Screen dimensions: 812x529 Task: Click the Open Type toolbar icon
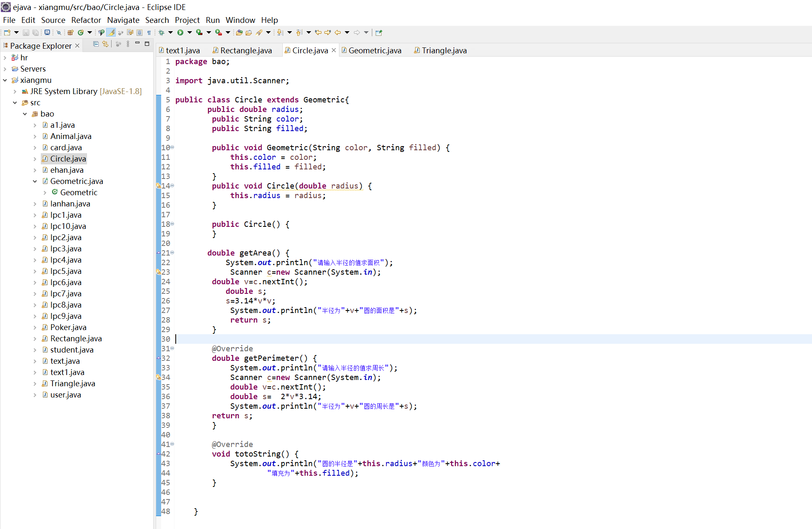coord(239,32)
